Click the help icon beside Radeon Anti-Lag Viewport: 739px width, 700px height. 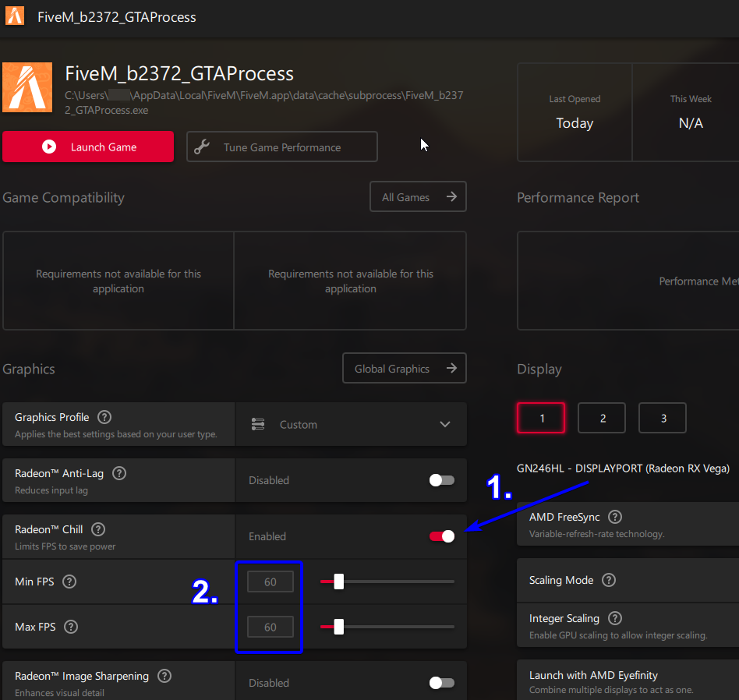pos(119,473)
